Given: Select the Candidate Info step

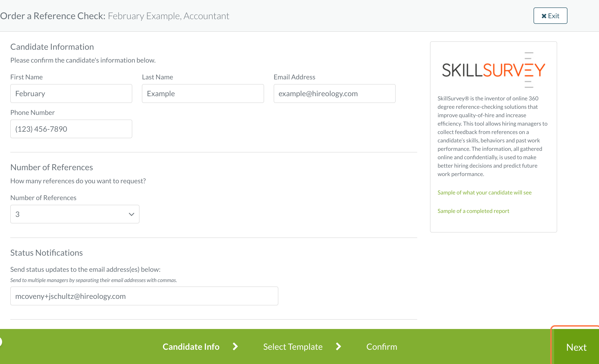Looking at the screenshot, I should [191, 347].
